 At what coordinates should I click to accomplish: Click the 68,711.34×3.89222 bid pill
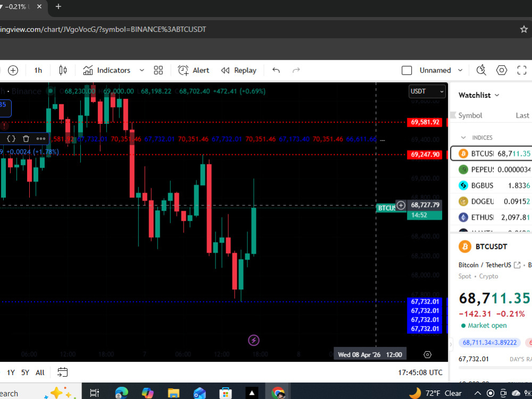coord(489,342)
